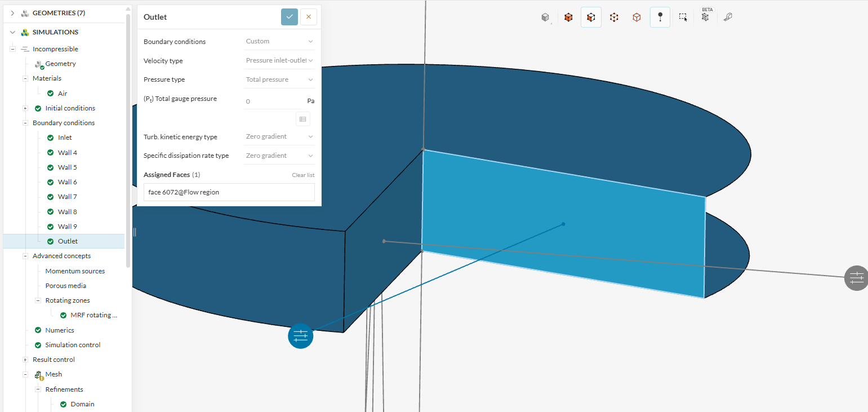
Task: Click the green check beside MRF rotating zone
Action: point(63,315)
